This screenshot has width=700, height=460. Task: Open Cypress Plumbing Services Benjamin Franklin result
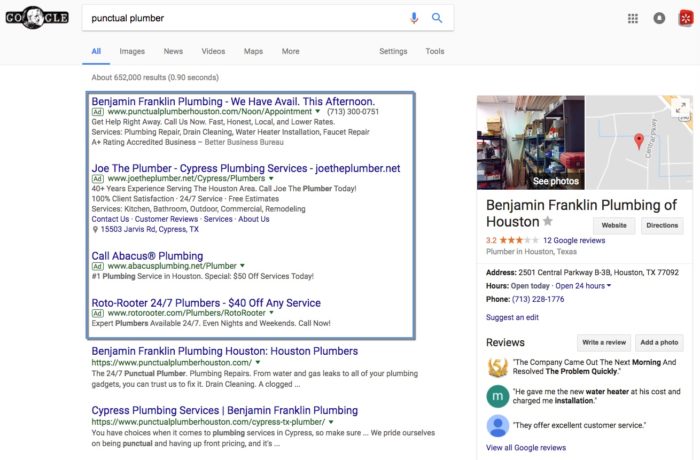click(x=225, y=410)
